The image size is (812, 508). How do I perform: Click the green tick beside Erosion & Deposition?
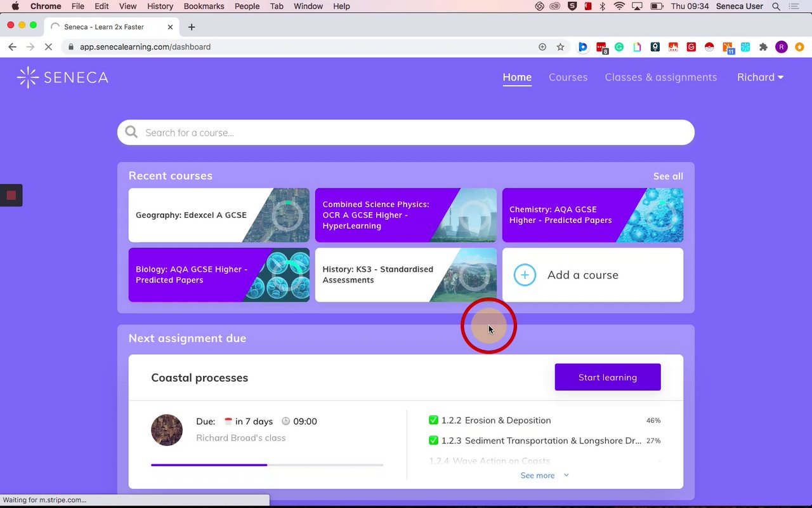[x=433, y=420]
